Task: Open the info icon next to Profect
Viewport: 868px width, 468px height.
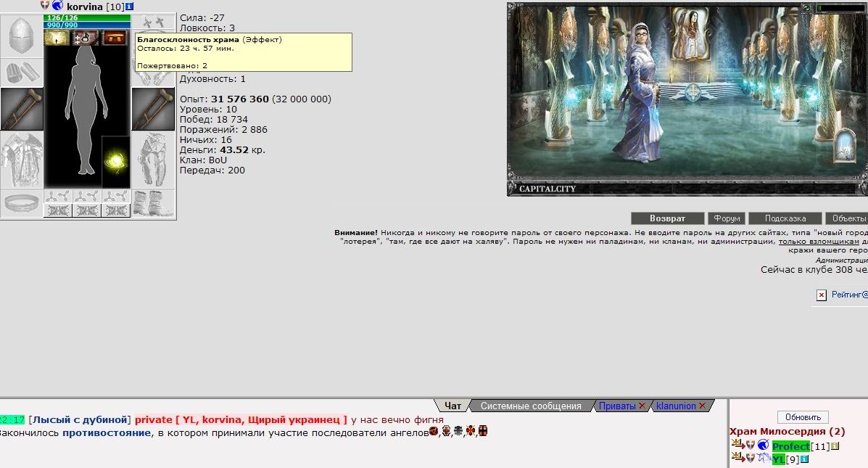Action: tap(835, 446)
